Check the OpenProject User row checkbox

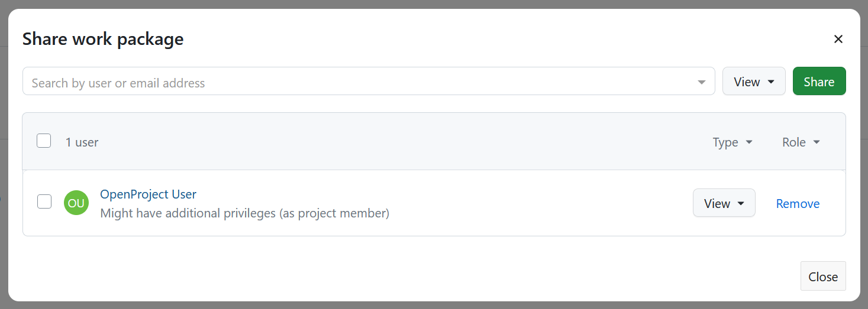[44, 201]
